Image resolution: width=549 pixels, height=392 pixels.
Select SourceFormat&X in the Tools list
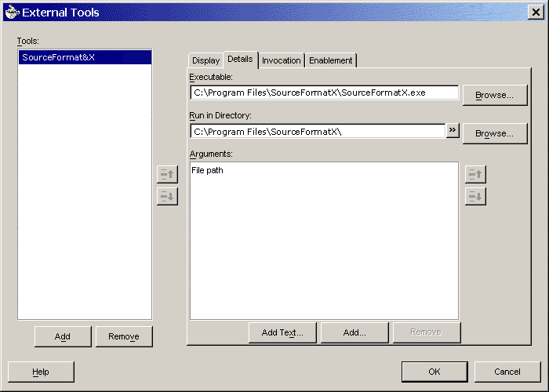(x=85, y=57)
